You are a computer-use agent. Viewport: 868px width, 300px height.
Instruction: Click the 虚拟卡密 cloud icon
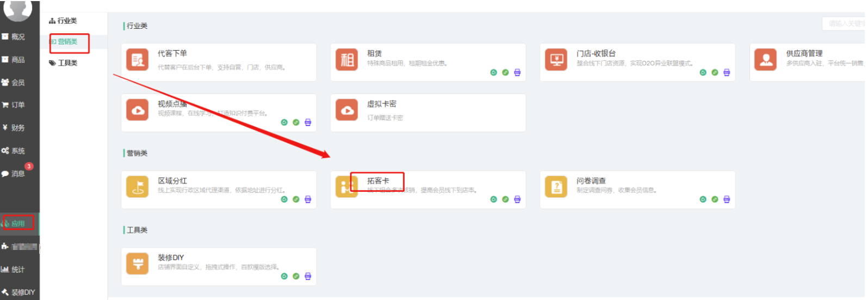point(347,110)
